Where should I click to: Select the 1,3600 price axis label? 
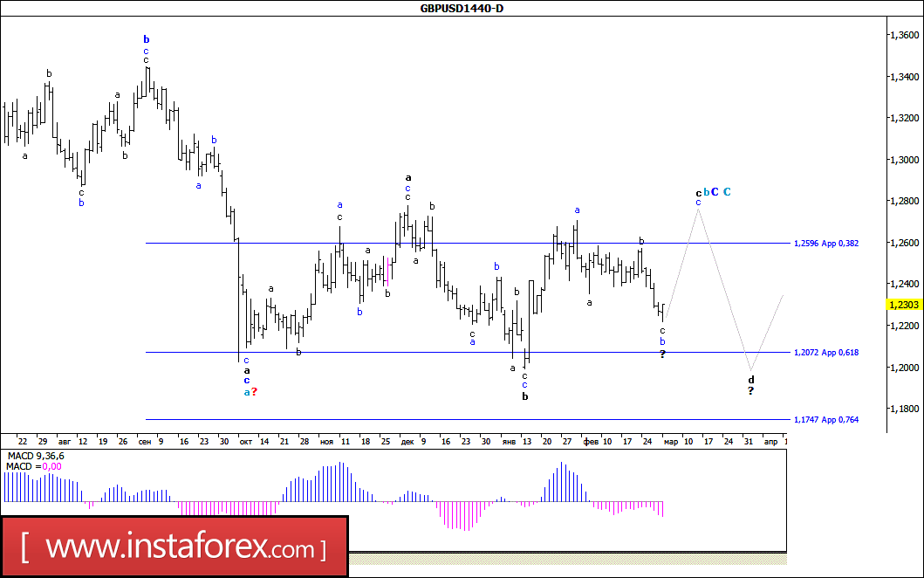pos(905,36)
